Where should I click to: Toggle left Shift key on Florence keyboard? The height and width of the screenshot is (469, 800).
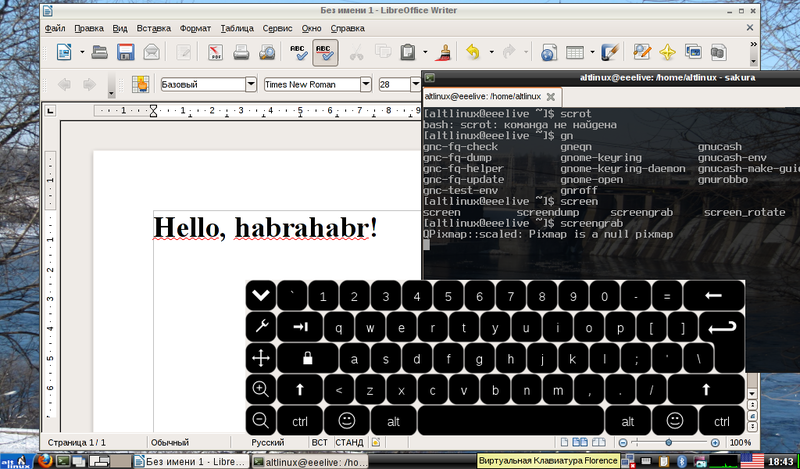[x=300, y=390]
